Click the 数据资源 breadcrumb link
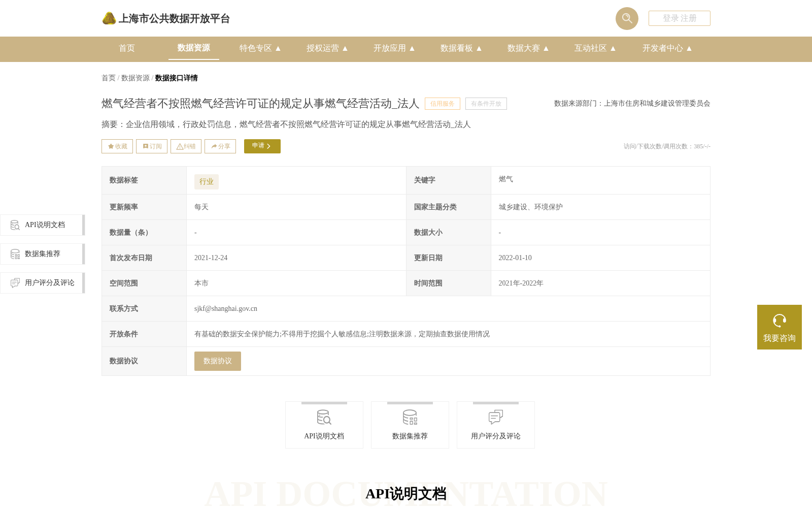This screenshot has width=812, height=508. coord(136,78)
